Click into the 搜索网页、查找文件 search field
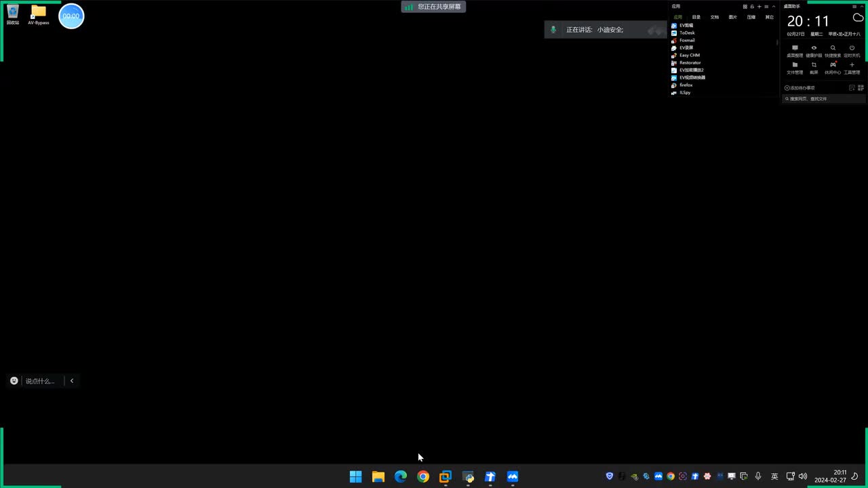Viewport: 868px width, 488px height. (x=824, y=99)
